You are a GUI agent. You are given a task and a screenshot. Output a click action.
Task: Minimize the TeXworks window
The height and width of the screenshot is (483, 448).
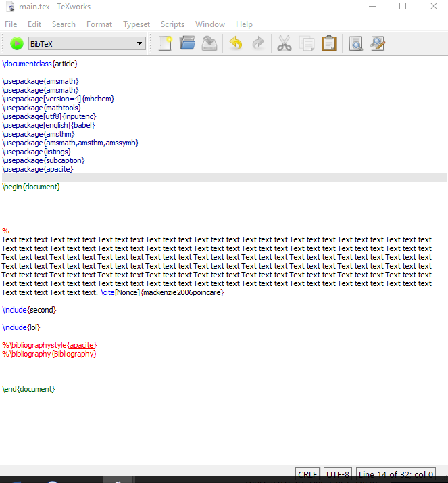(x=372, y=6)
